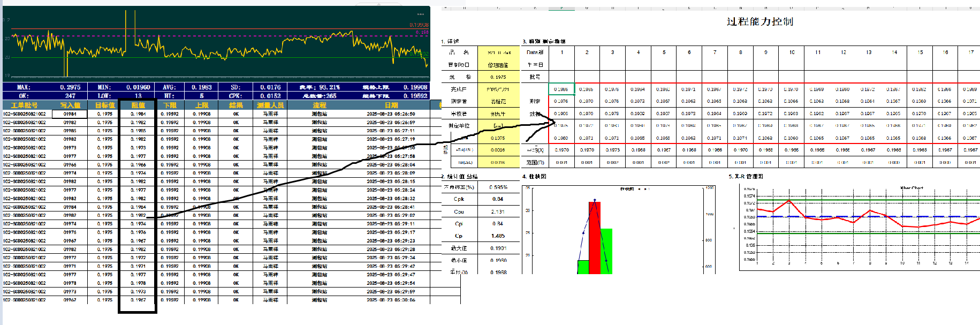Click the tall green bar in the histogram

point(606,251)
